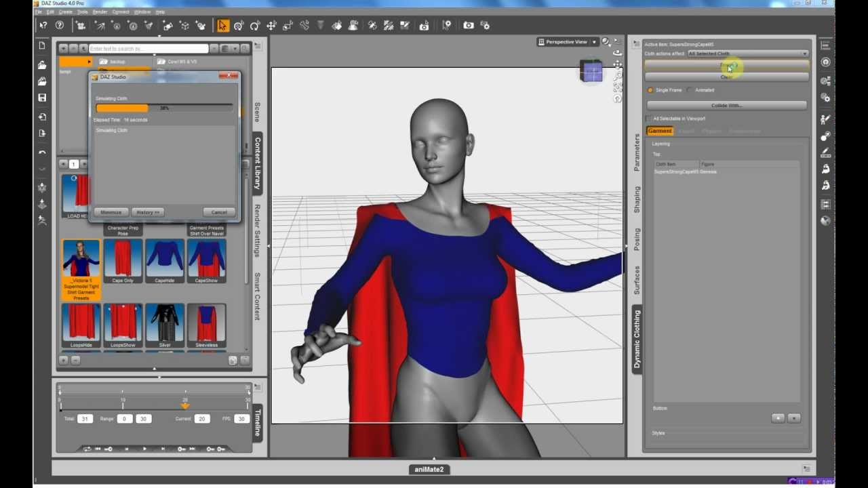The image size is (868, 488).
Task: Click the viewport orbit camera control
Action: pos(617,53)
